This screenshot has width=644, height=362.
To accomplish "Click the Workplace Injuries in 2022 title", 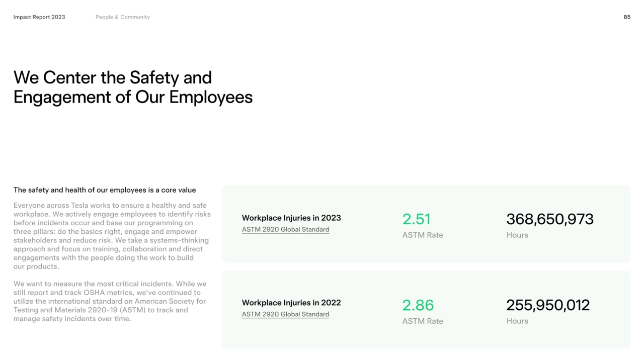I will (291, 303).
